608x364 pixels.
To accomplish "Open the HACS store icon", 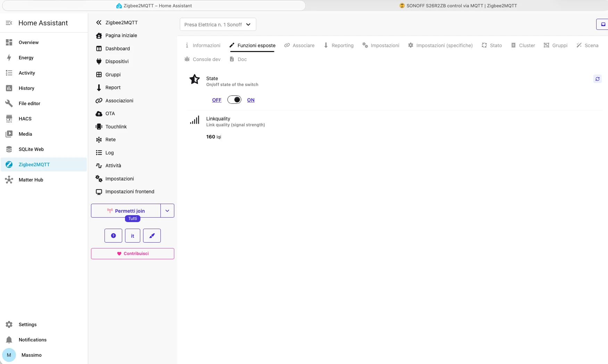I will 9,119.
